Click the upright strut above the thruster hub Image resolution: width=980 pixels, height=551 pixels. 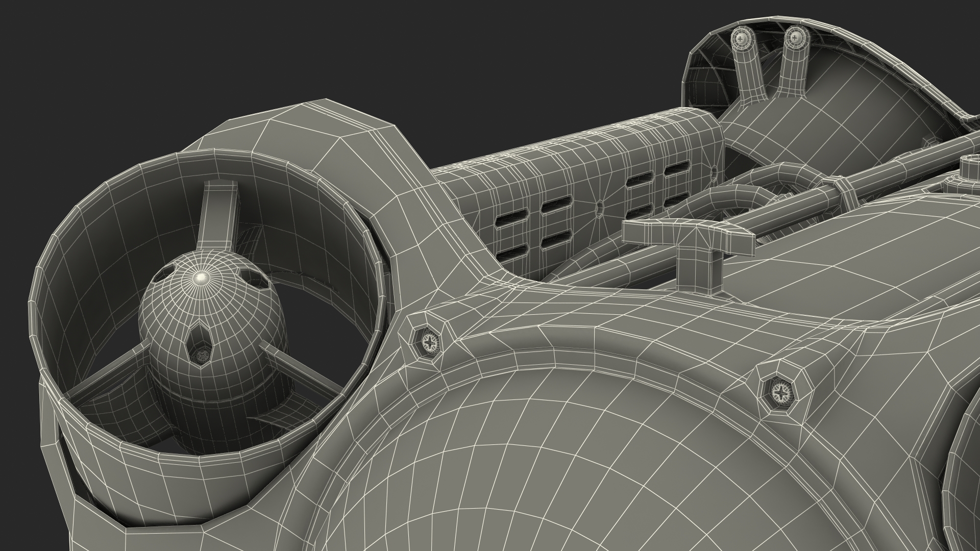click(x=218, y=216)
